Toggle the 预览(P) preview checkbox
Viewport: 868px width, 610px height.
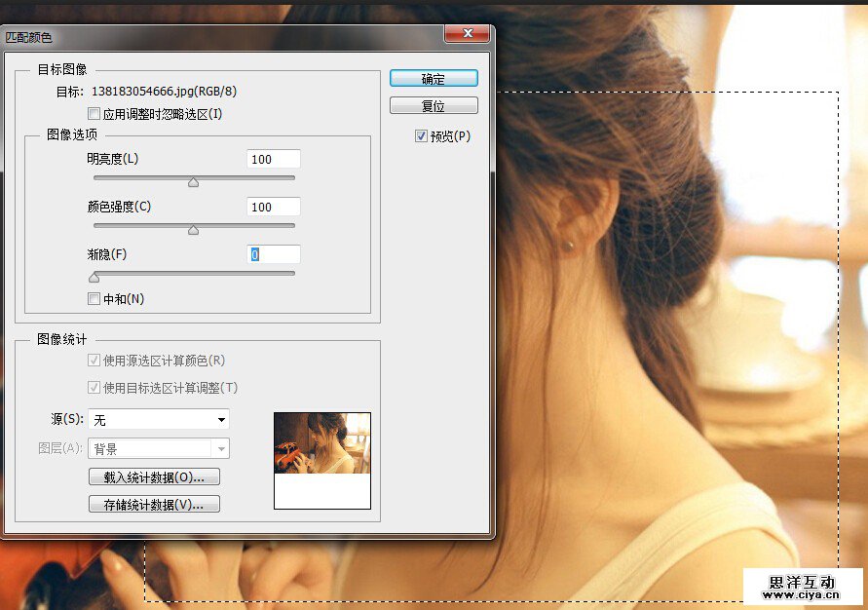[421, 136]
